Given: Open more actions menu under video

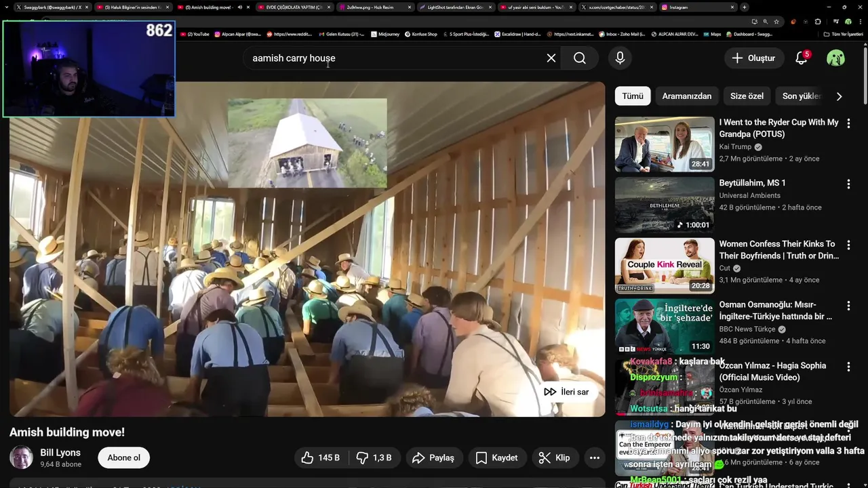Looking at the screenshot, I should [595, 458].
